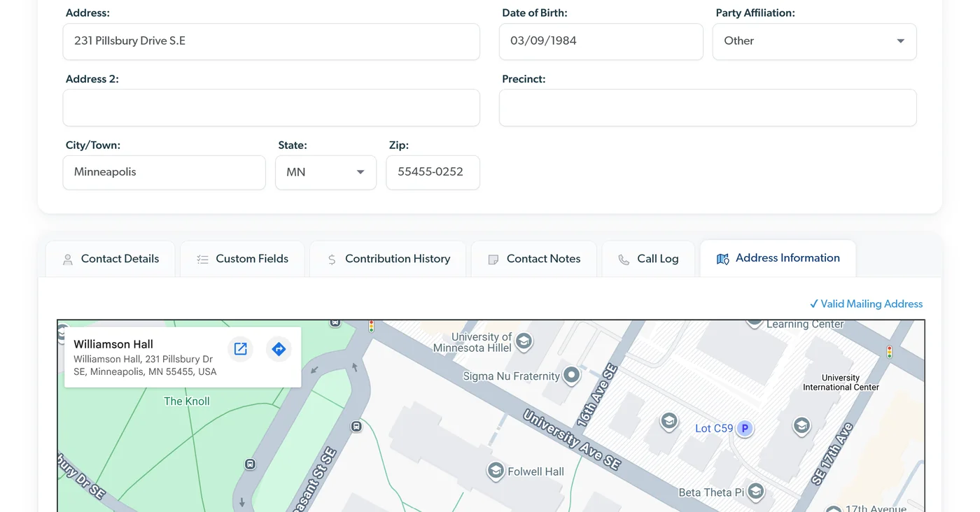Click traffic light icon right of Williamson Hall card
This screenshot has width=980, height=512.
[x=372, y=326]
